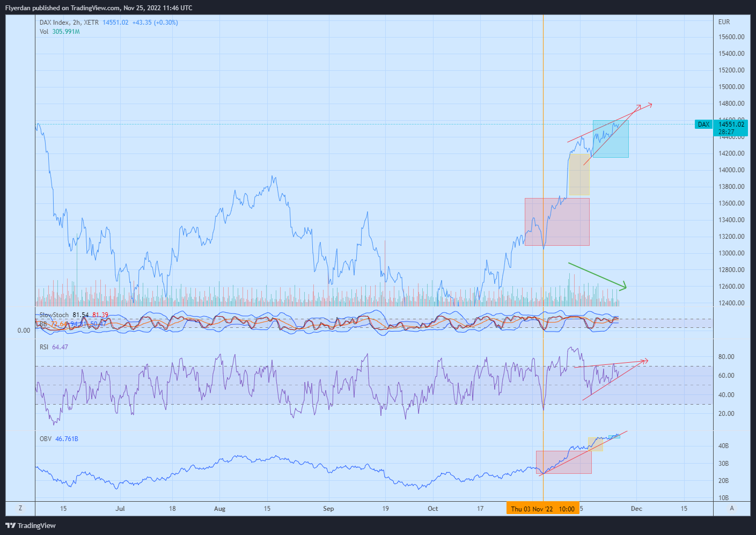This screenshot has width=756, height=535.
Task: Click the Jul label on time axis
Action: point(120,509)
